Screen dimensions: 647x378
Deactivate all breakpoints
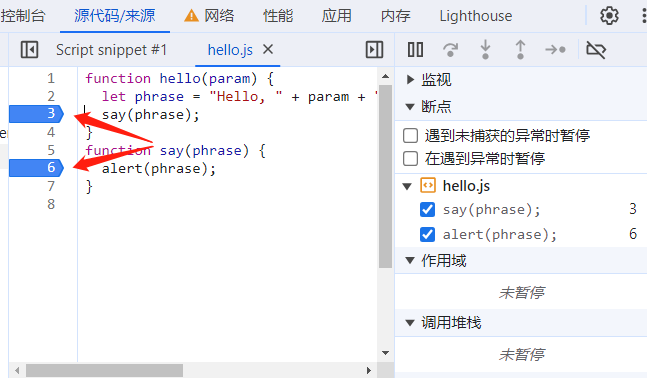coord(596,50)
